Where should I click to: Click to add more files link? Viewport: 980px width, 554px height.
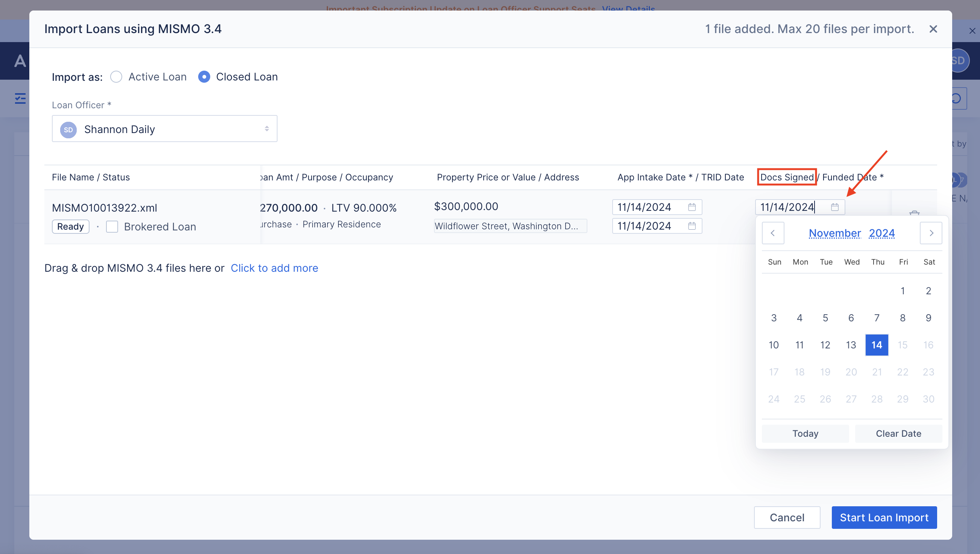click(274, 268)
